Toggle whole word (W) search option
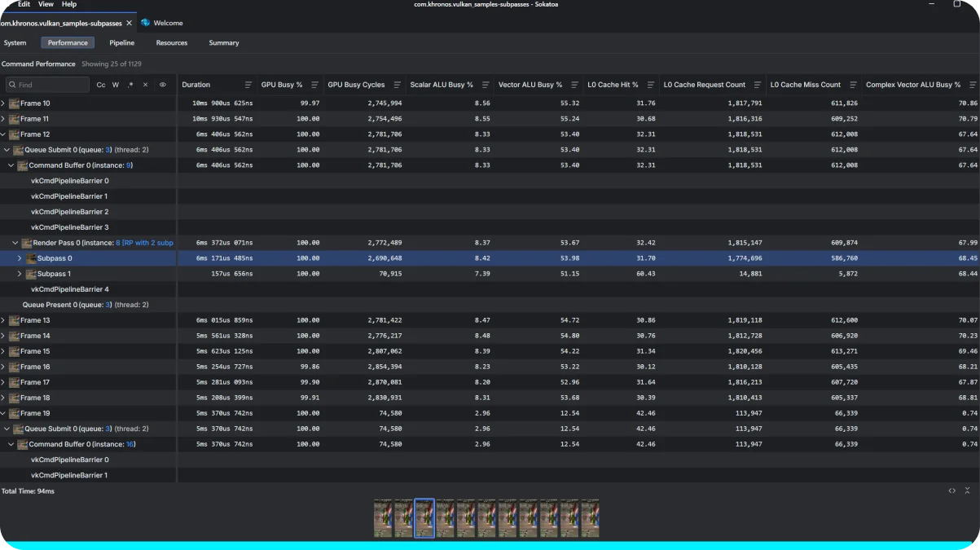Screen dimensions: 980x550 [x=116, y=85]
